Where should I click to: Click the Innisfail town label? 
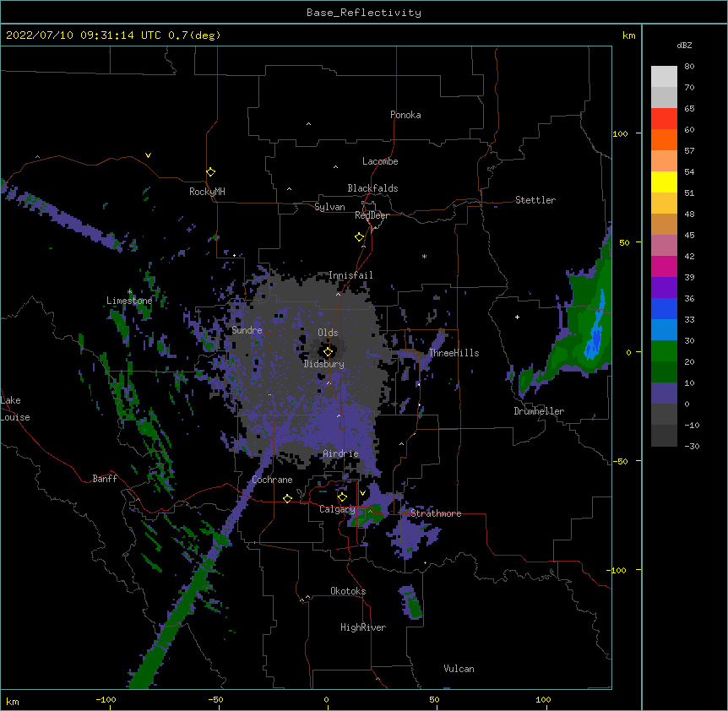pos(350,275)
